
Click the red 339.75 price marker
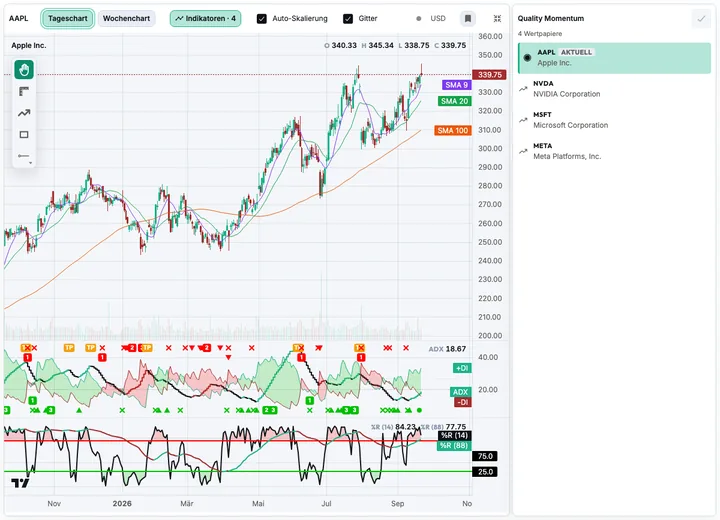[x=489, y=74]
